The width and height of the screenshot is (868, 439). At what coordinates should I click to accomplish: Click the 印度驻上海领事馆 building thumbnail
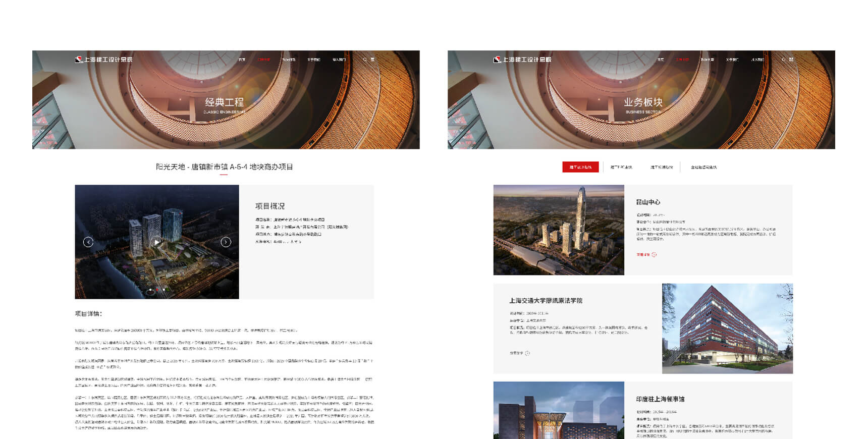coord(559,410)
